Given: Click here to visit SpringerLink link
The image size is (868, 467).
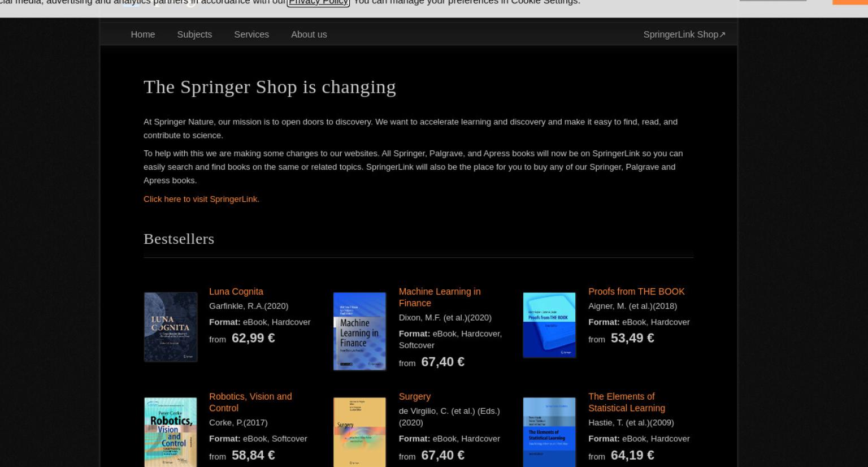Looking at the screenshot, I should pos(201,199).
